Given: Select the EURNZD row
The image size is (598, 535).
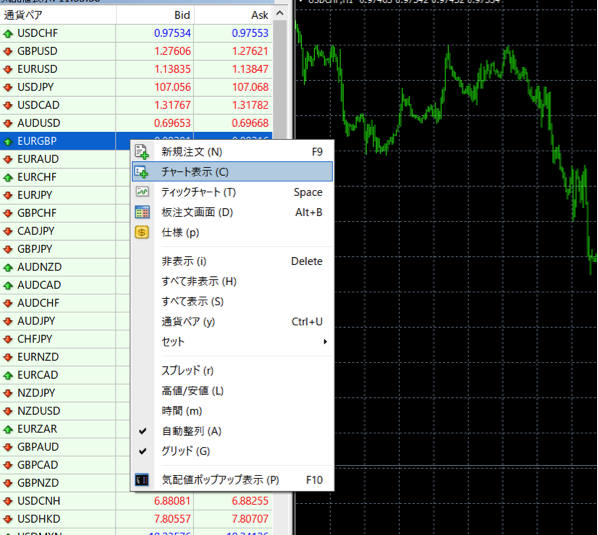Looking at the screenshot, I should tap(65, 357).
